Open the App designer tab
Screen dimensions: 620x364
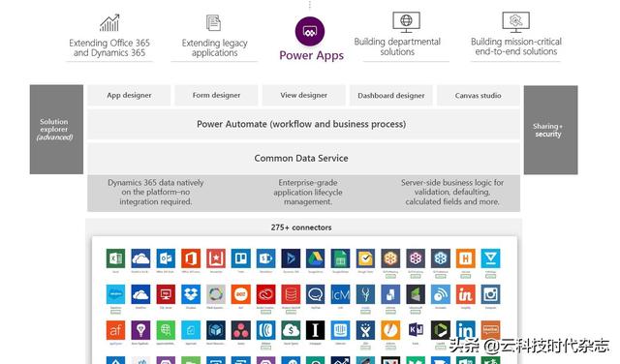(129, 95)
